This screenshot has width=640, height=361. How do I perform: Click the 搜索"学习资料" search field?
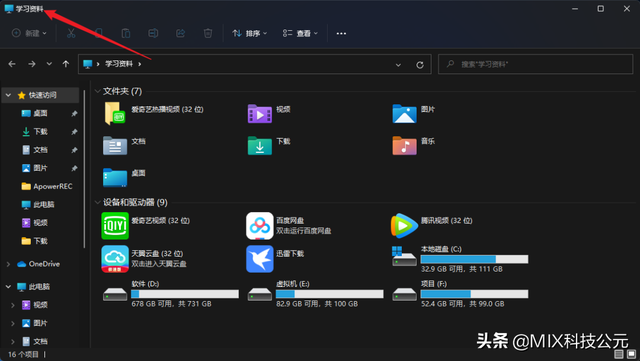(x=536, y=64)
